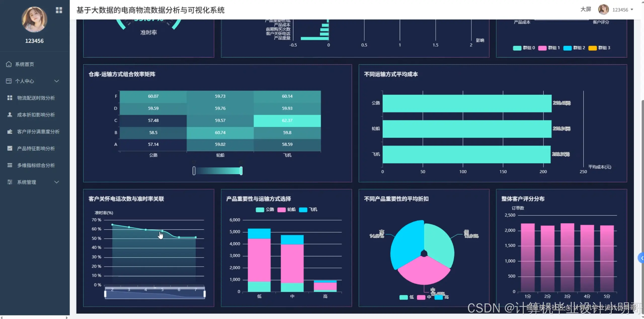Image resolution: width=644 pixels, height=319 pixels.
Task: Click heatmap visual map slider right handle
Action: [241, 171]
